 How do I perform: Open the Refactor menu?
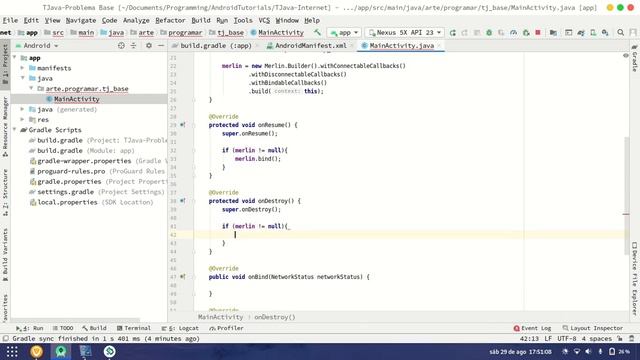click(170, 20)
